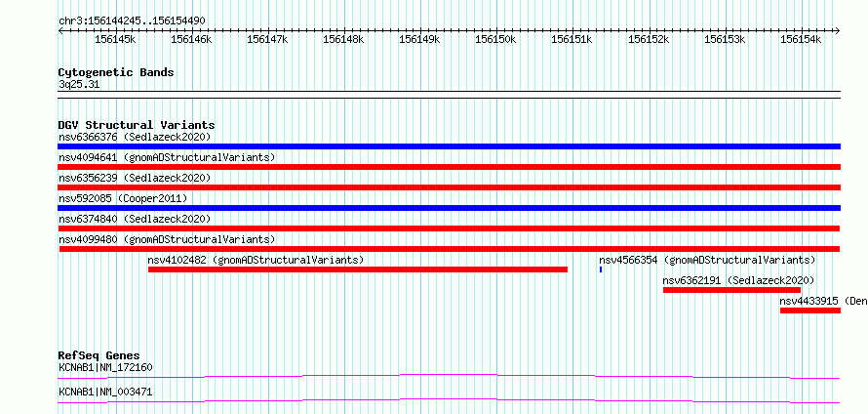Click the 156145k ruler tick label
The height and width of the screenshot is (414, 868).
point(115,39)
